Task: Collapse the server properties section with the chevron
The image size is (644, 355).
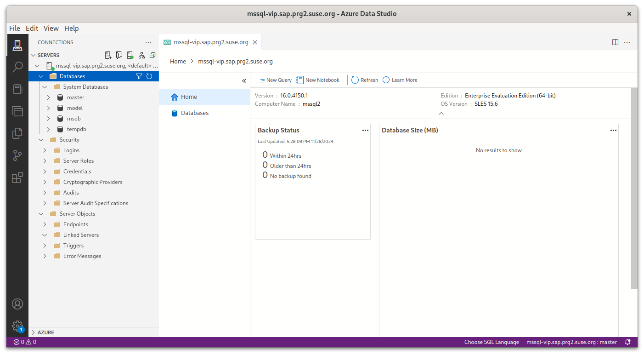Action: pyautogui.click(x=441, y=113)
